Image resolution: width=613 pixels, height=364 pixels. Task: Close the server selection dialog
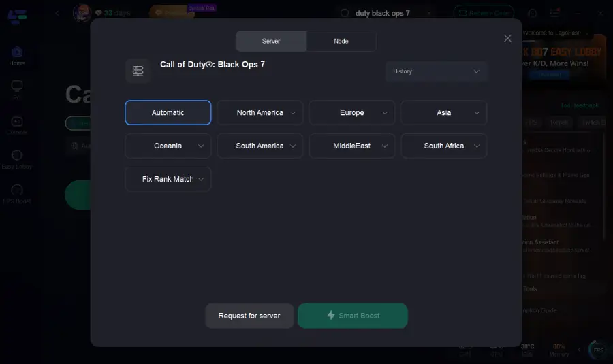click(507, 38)
